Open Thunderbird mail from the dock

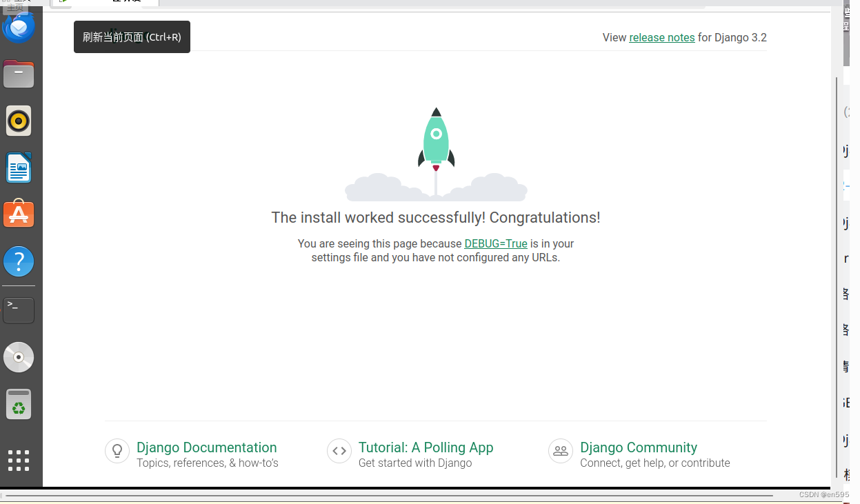pyautogui.click(x=19, y=27)
